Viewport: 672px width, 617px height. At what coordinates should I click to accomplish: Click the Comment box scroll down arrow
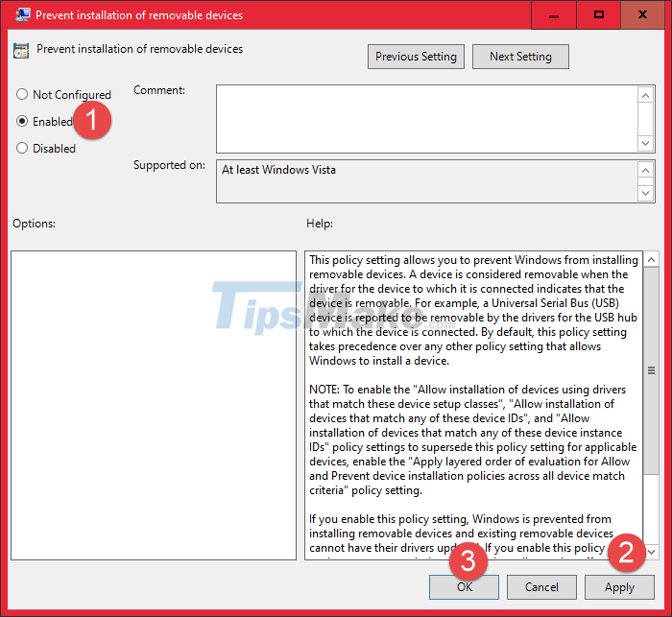(x=645, y=143)
